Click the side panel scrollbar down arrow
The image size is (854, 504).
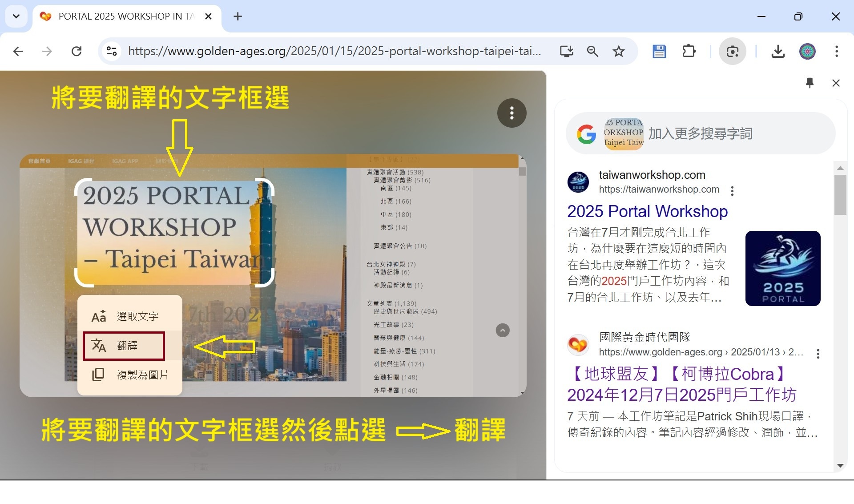[x=840, y=466]
